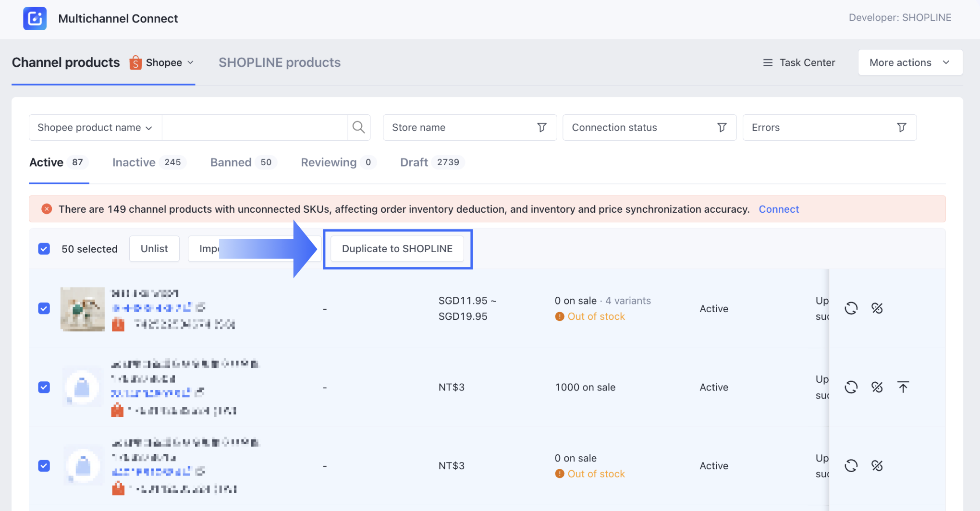Click the disconnect icon in third product row
The image size is (980, 511).
pos(877,466)
